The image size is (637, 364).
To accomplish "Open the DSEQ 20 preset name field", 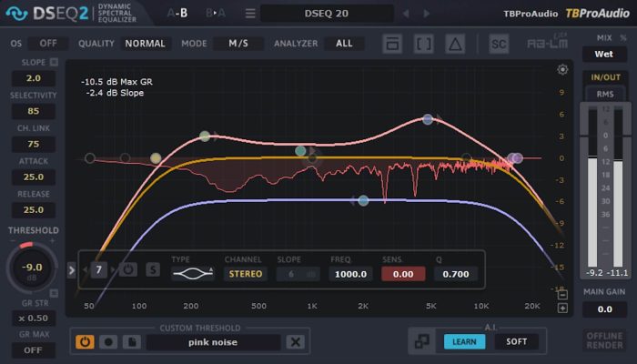I will tap(327, 14).
